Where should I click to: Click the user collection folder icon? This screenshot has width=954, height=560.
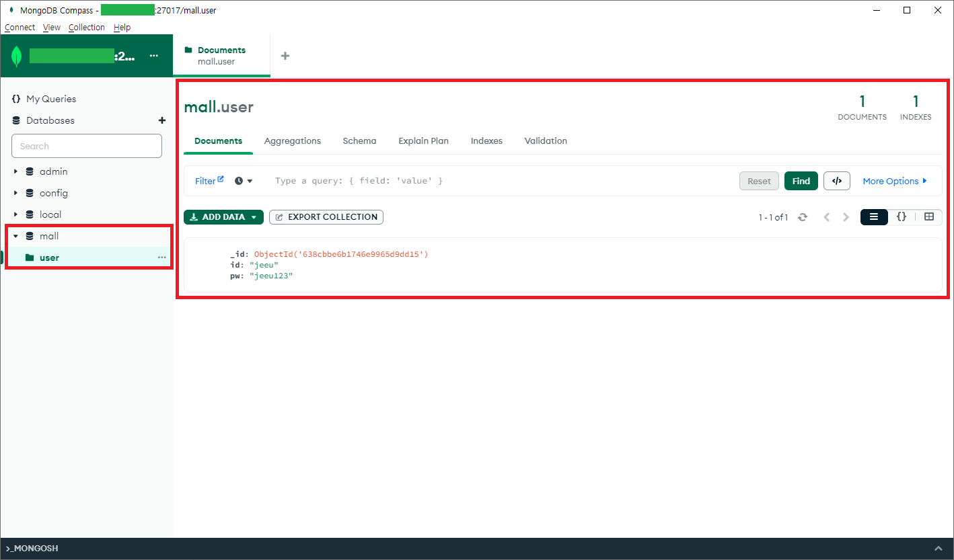(x=30, y=257)
